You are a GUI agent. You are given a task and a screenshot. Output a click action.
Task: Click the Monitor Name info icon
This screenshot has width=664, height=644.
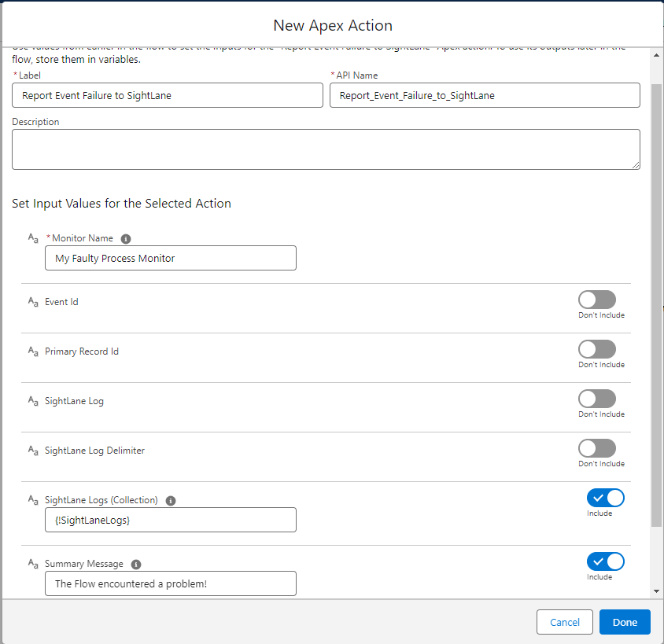click(126, 239)
